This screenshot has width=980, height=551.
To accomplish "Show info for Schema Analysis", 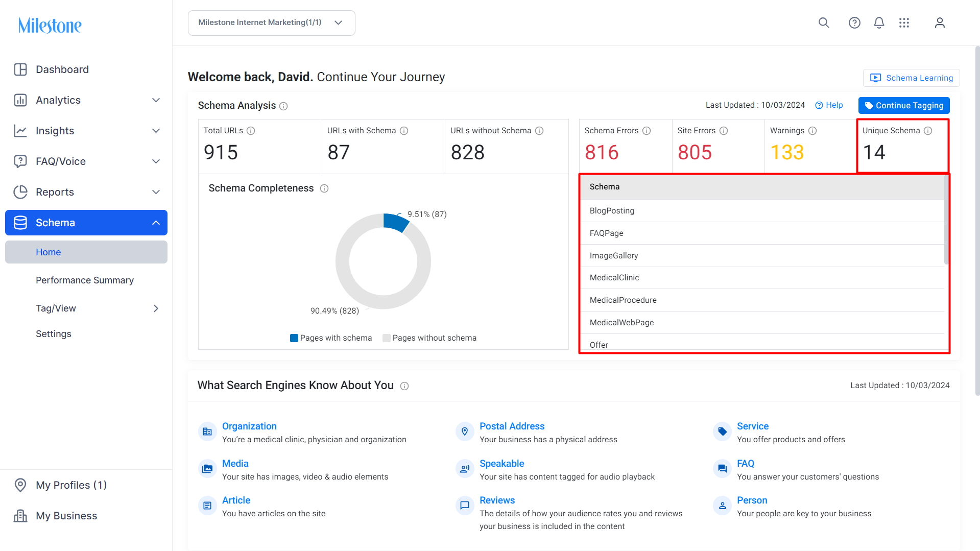I will 283,106.
